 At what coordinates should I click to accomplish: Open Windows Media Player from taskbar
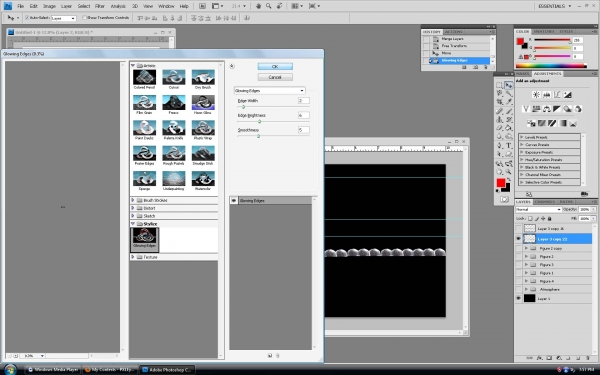point(53,370)
